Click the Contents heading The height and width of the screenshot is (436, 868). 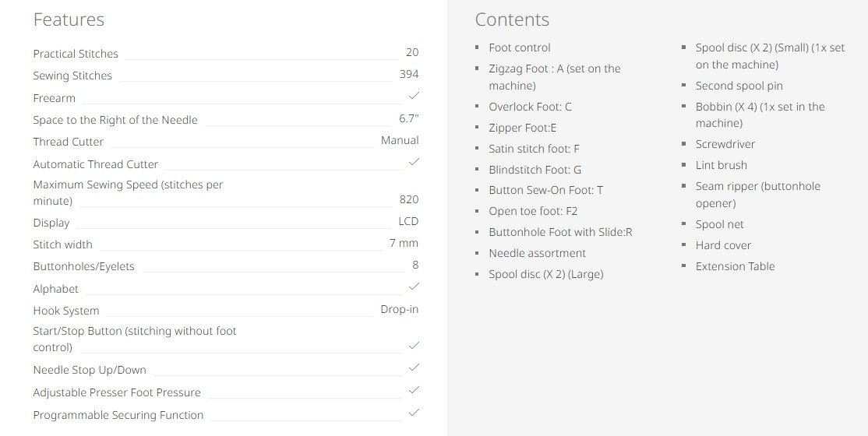(x=512, y=19)
